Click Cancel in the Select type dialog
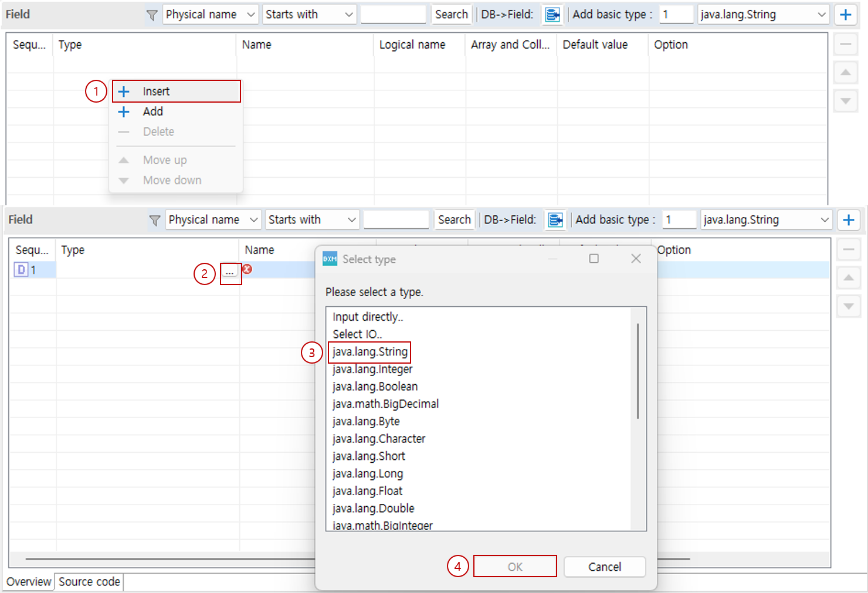The height and width of the screenshot is (593, 868). tap(604, 567)
